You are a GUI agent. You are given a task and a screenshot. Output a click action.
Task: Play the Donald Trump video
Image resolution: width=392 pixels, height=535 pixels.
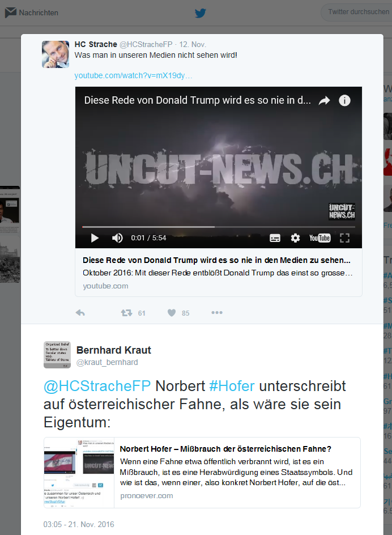point(95,238)
